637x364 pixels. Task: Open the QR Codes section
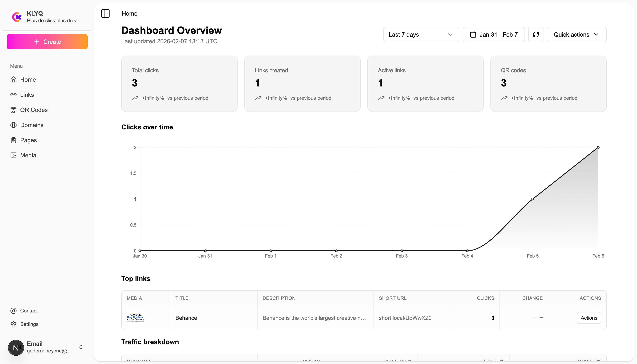click(34, 110)
